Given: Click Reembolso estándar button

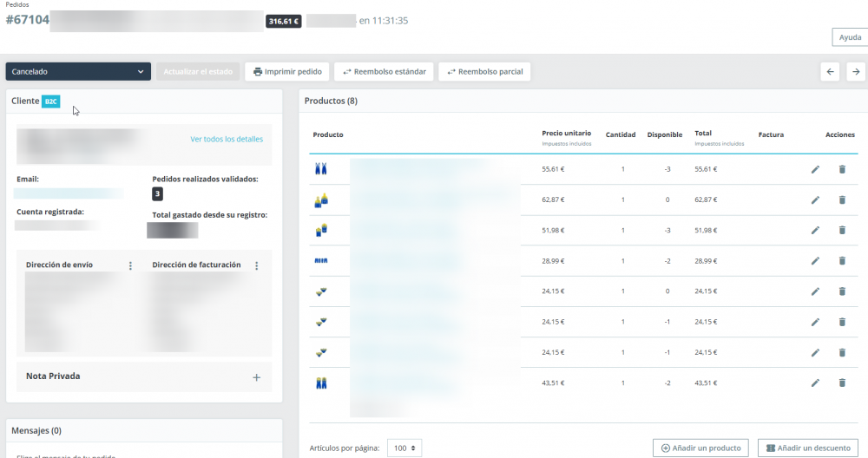Looking at the screenshot, I should (385, 71).
